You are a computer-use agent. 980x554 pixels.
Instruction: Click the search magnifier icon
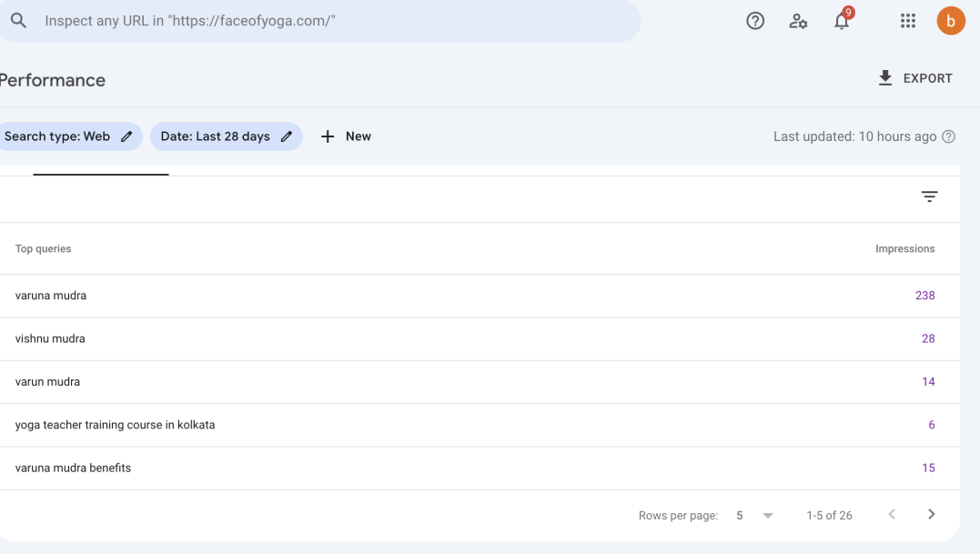point(18,20)
